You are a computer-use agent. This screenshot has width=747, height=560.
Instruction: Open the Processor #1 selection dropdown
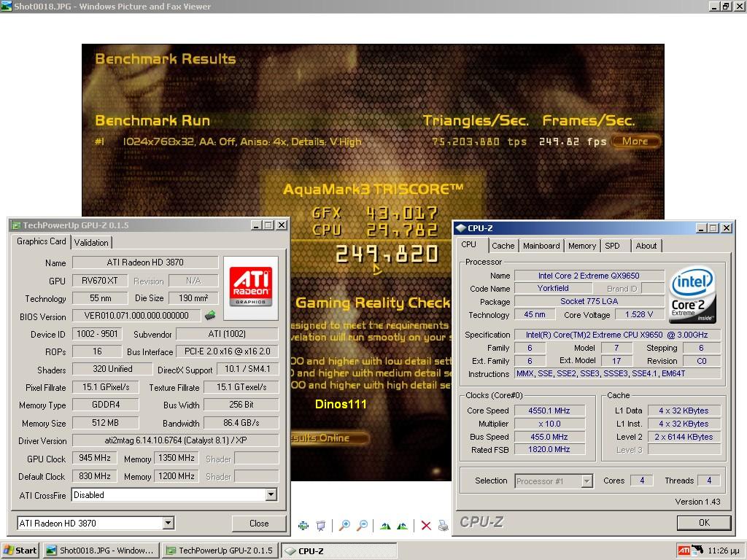(587, 481)
